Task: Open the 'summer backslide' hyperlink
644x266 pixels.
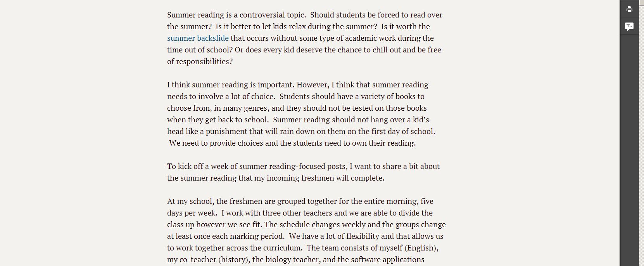Action: pos(198,38)
